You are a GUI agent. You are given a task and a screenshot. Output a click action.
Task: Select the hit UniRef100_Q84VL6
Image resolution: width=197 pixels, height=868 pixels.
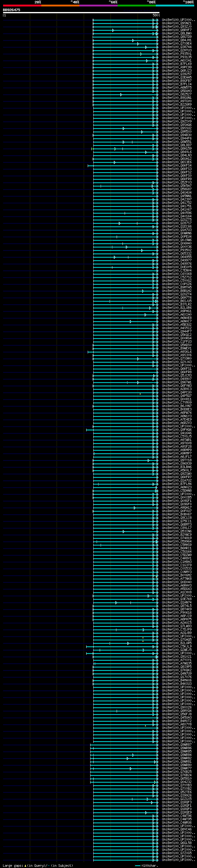click(177, 152)
